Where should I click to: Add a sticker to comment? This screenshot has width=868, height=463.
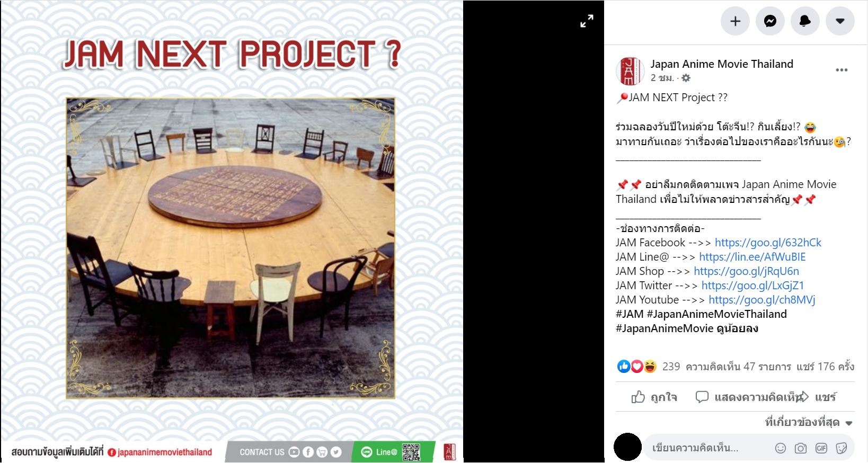[x=841, y=448]
